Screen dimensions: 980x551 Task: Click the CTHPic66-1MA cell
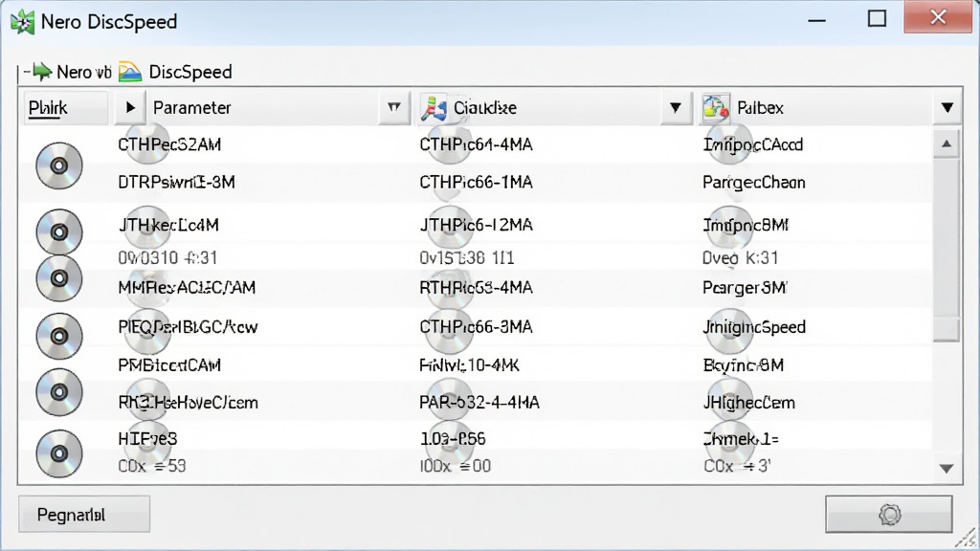pyautogui.click(x=476, y=183)
